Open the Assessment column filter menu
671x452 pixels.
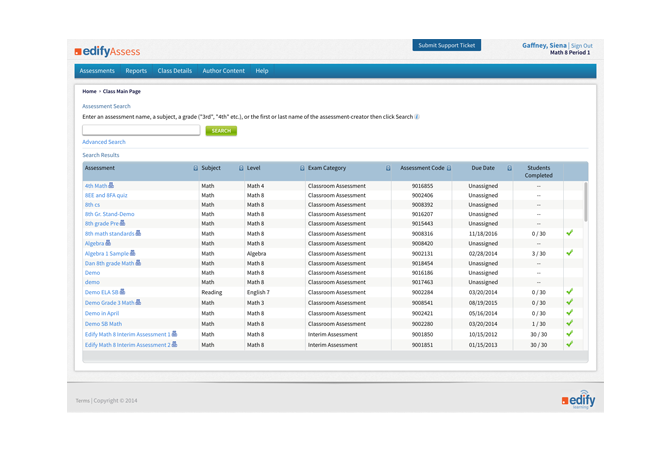(195, 168)
